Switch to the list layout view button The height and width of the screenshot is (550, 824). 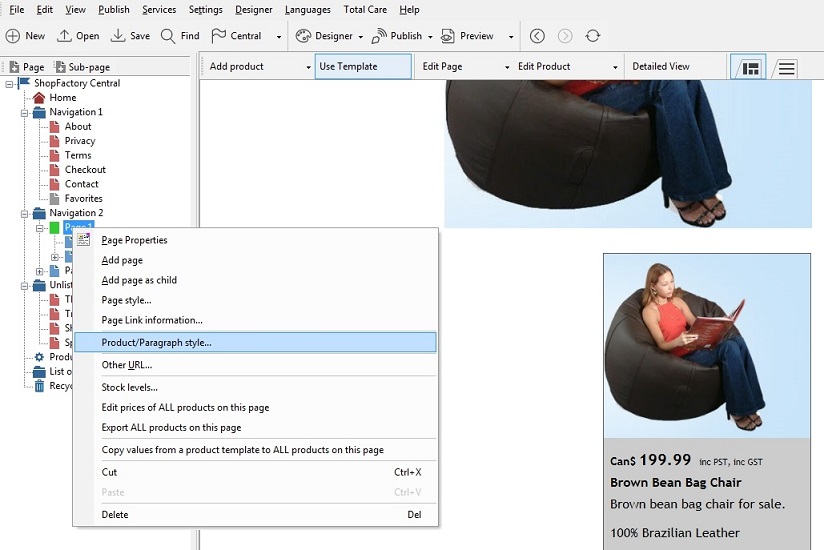coord(787,67)
